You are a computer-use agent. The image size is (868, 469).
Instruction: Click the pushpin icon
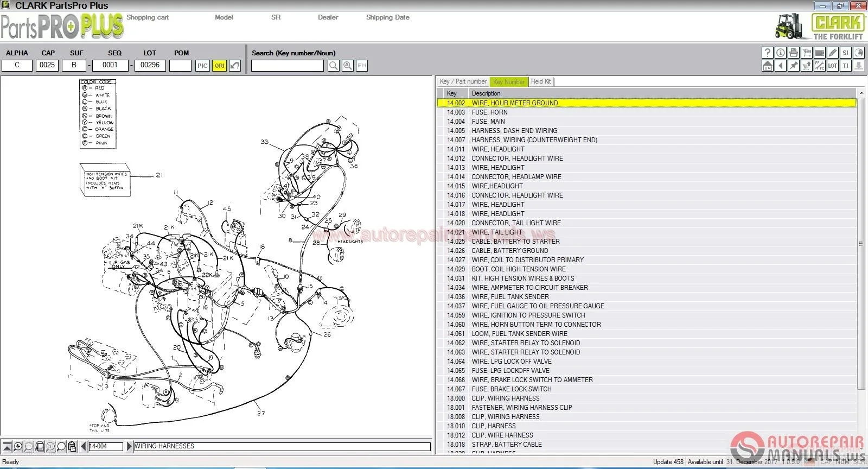click(794, 66)
